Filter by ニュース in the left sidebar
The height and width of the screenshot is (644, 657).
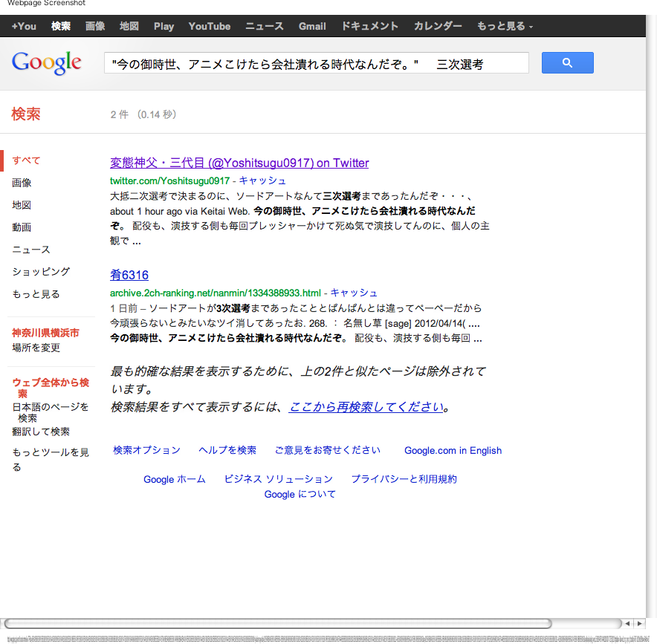(x=31, y=250)
